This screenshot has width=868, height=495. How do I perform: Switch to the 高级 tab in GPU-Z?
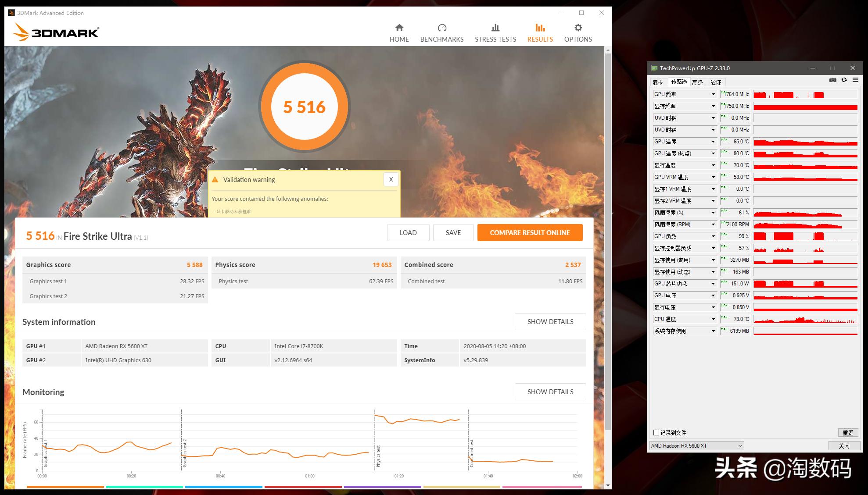pos(698,82)
